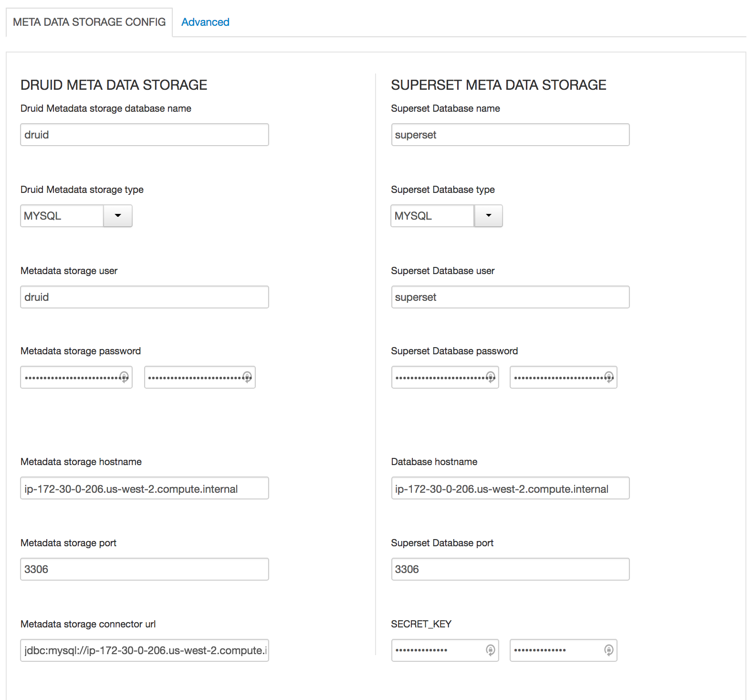Click the Metadata storage hostname label
The height and width of the screenshot is (700, 754).
coord(81,462)
